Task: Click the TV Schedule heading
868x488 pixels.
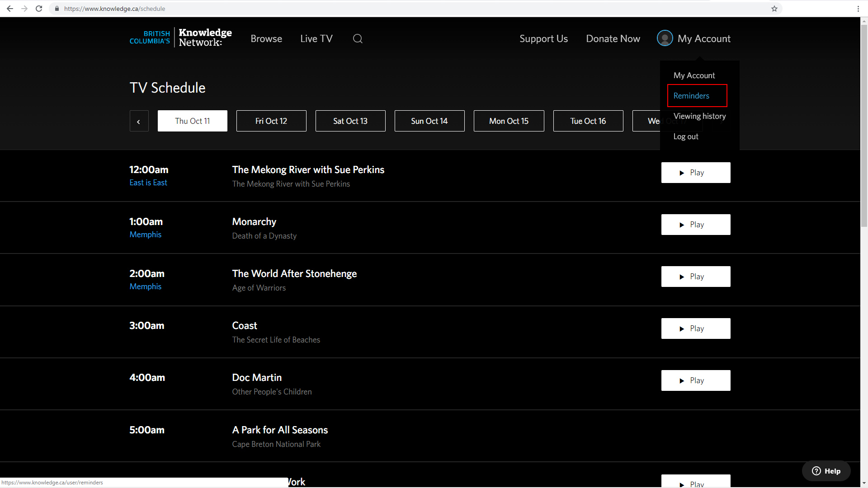Action: coord(168,88)
